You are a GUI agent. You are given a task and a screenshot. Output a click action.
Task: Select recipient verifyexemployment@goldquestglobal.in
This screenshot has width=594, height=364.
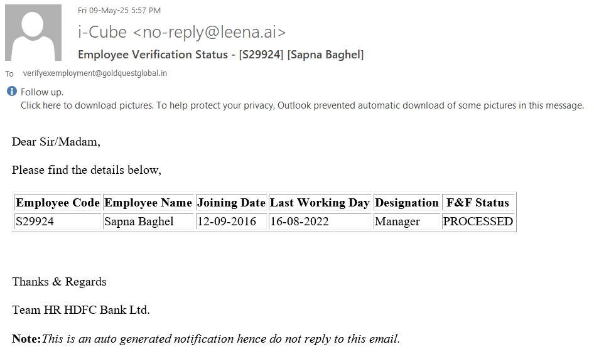(95, 73)
